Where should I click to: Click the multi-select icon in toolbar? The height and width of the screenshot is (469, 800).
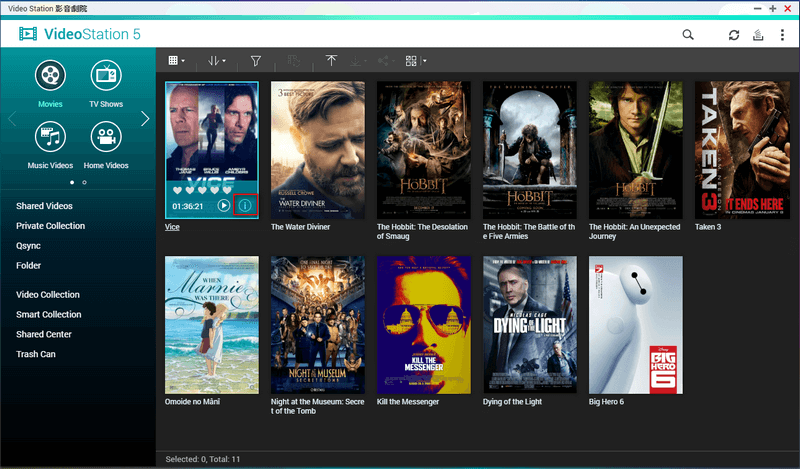tap(411, 61)
